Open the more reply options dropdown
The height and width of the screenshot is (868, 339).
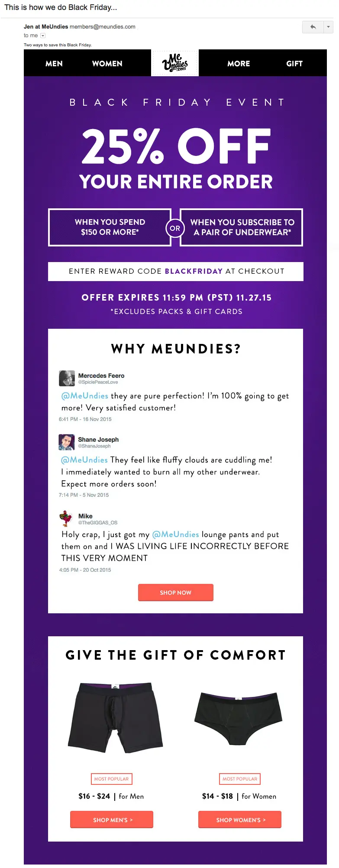pyautogui.click(x=329, y=27)
